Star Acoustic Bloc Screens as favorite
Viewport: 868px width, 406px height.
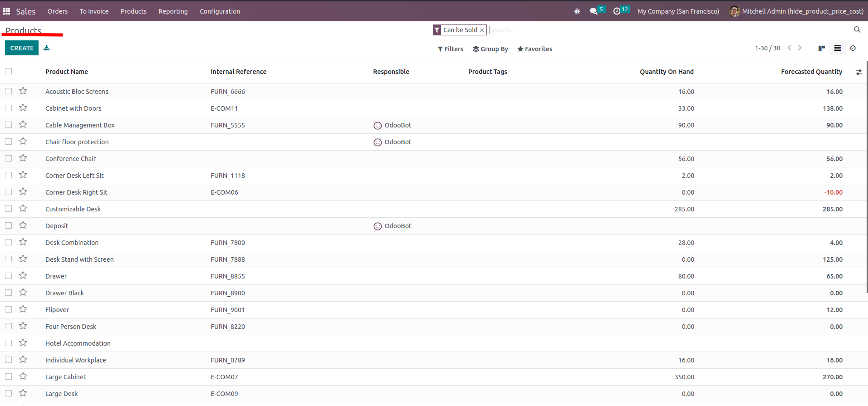coord(23,91)
